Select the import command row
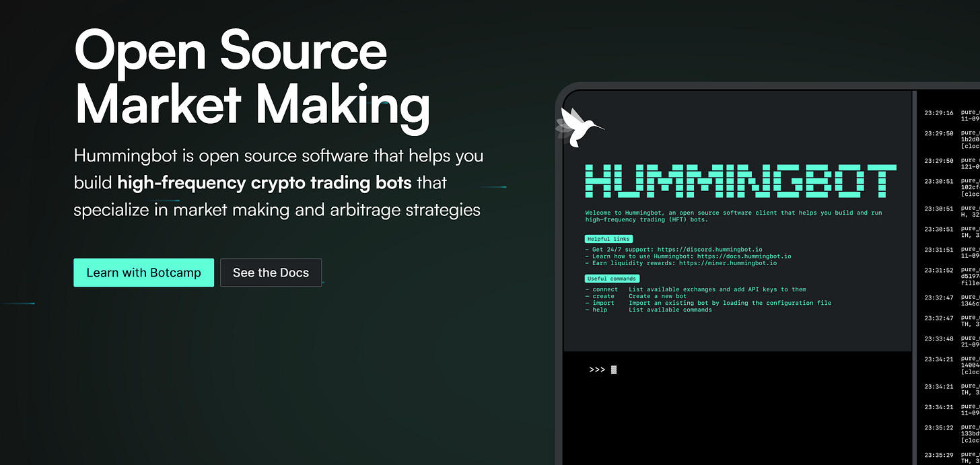The height and width of the screenshot is (465, 980). click(708, 303)
